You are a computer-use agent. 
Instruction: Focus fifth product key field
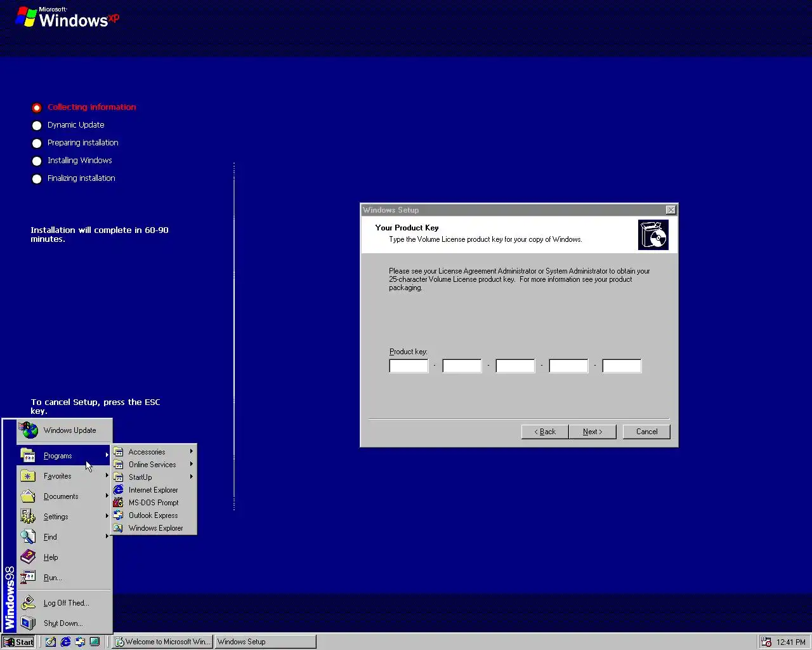click(622, 366)
